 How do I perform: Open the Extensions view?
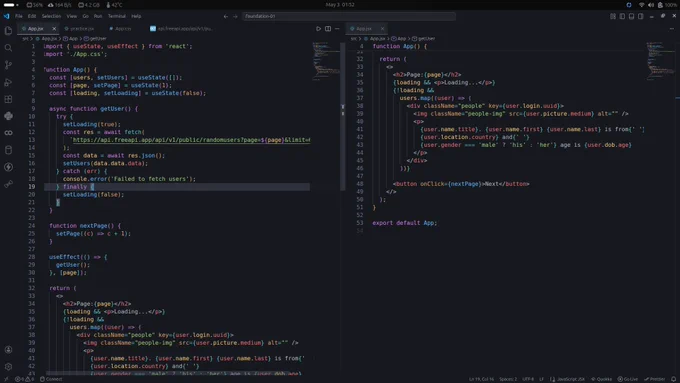(8, 99)
